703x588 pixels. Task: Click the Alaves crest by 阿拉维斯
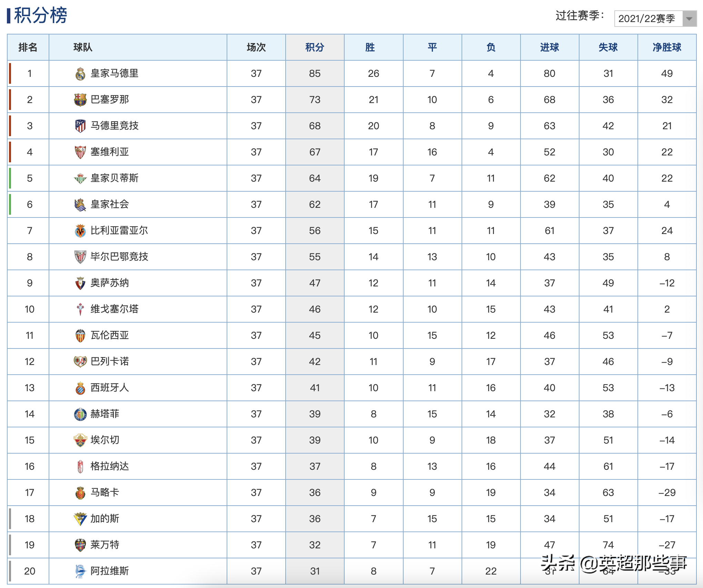tap(80, 571)
